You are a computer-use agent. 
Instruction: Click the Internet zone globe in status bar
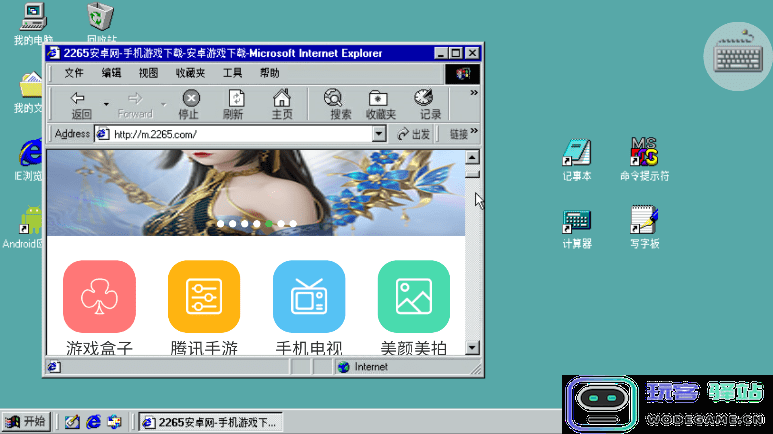pyautogui.click(x=344, y=367)
